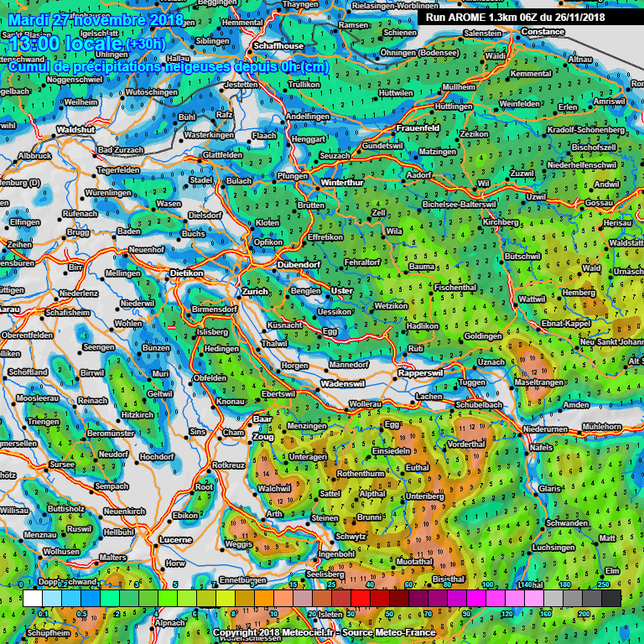Click the 250 legend value
This screenshot has height=644, width=644.
point(604,584)
